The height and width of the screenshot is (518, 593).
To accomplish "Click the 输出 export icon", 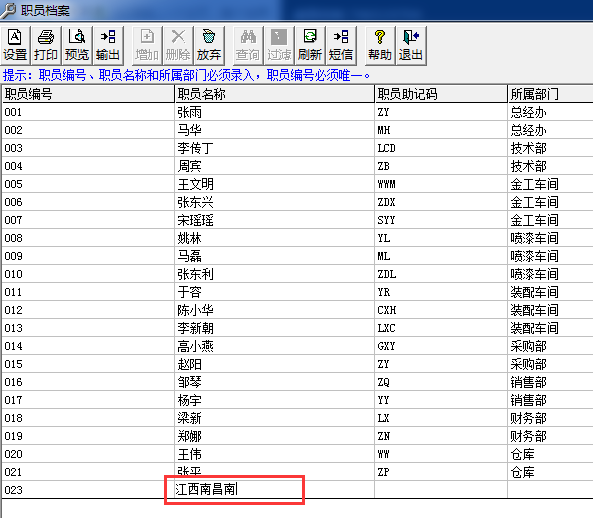I will [x=108, y=45].
